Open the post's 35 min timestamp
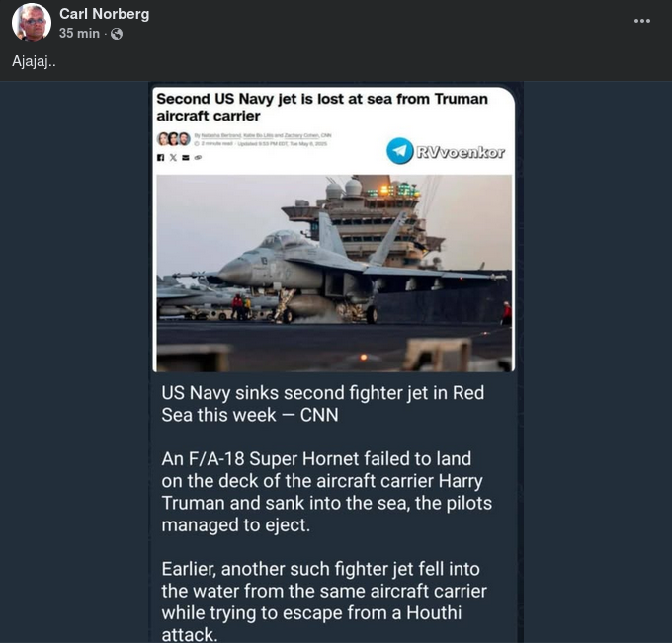The height and width of the screenshot is (643, 672). pyautogui.click(x=79, y=34)
